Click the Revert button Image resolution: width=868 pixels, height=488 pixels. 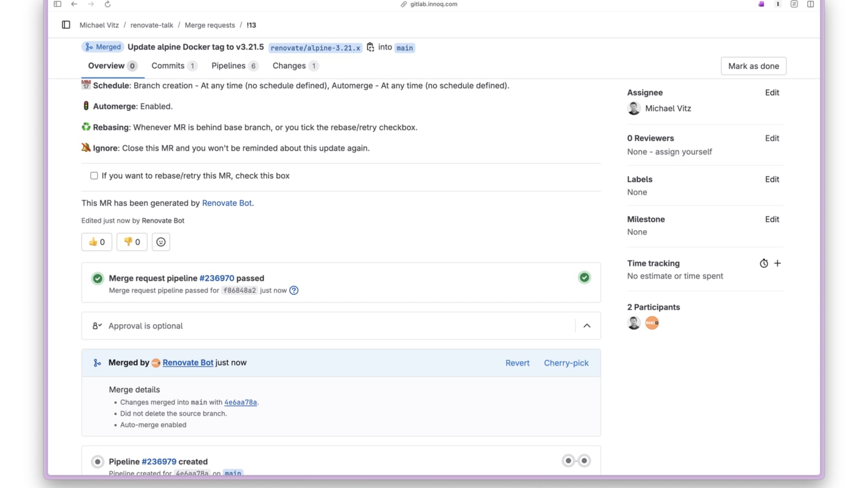tap(518, 363)
